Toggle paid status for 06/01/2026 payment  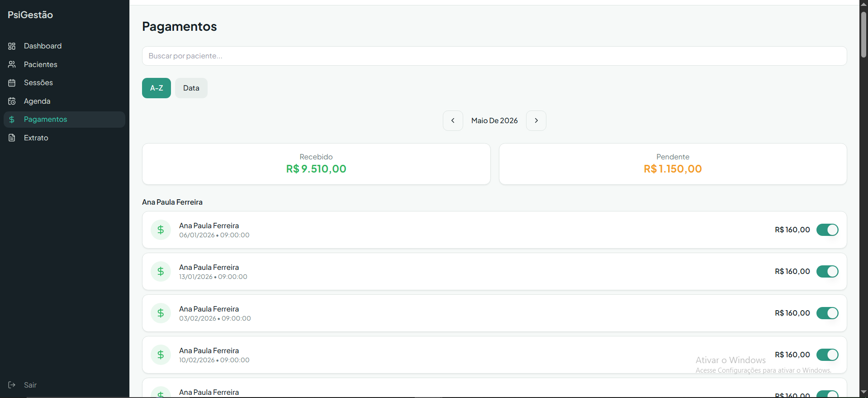[x=827, y=230]
